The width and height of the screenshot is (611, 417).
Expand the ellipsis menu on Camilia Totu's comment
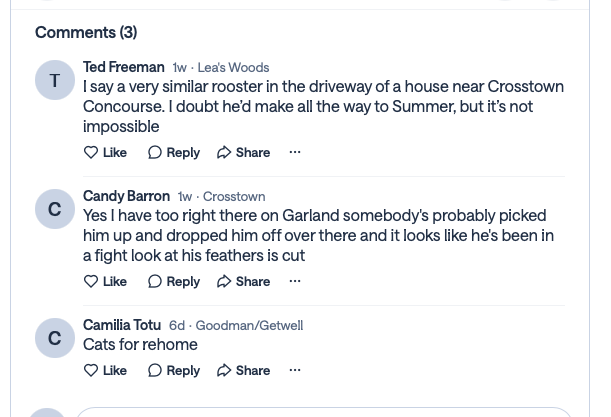[x=295, y=370]
